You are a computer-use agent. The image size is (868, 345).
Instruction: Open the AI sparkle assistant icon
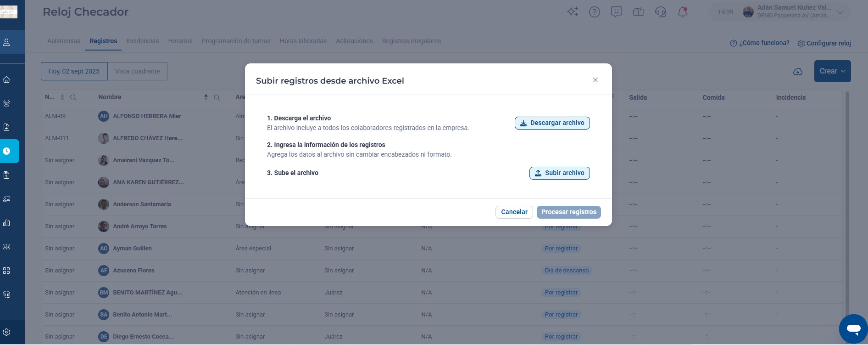(572, 12)
